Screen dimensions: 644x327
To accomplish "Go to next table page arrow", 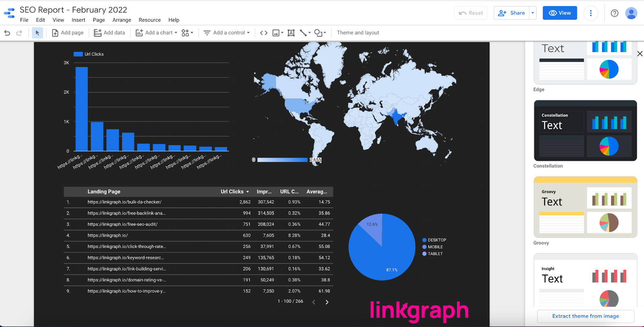I will pyautogui.click(x=327, y=302).
